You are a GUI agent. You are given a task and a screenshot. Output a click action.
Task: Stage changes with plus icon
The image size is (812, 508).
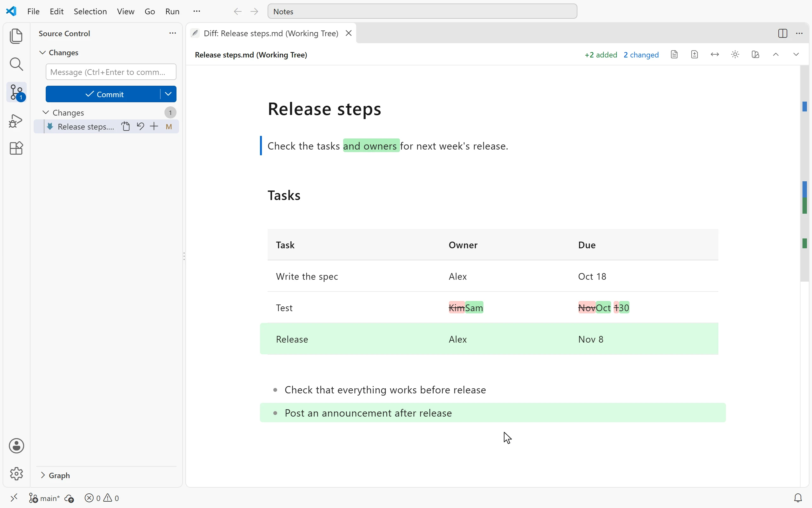pos(154,126)
